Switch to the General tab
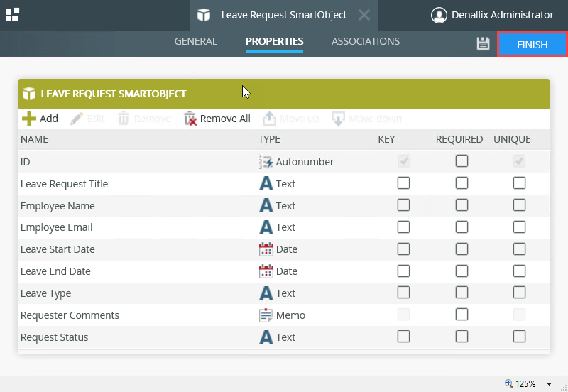The width and height of the screenshot is (568, 392). (195, 41)
